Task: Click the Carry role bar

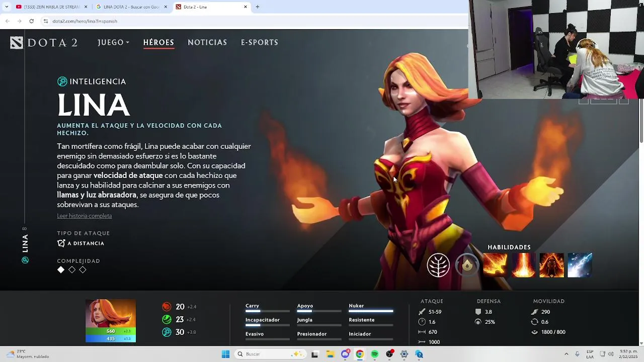Action: click(268, 312)
